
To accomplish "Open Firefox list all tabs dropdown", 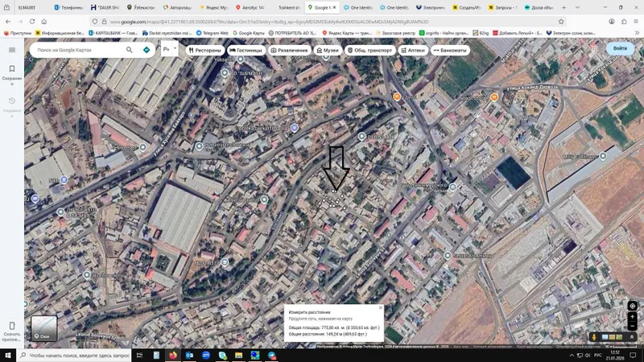I will 577,7.
